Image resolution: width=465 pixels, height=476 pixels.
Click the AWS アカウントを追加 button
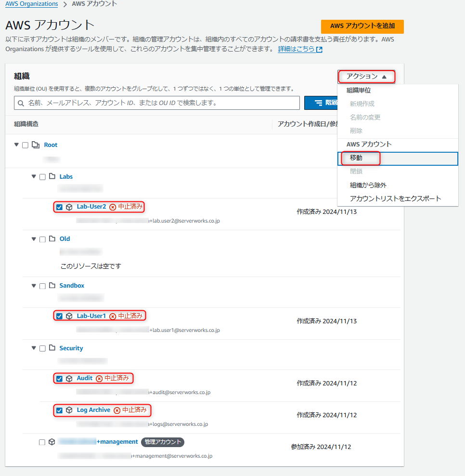(362, 26)
